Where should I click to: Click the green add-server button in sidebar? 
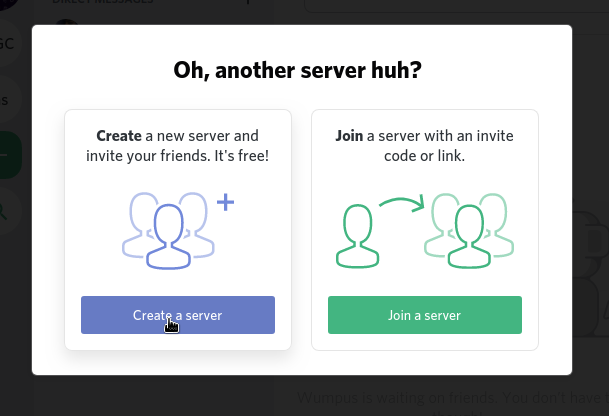(9, 155)
